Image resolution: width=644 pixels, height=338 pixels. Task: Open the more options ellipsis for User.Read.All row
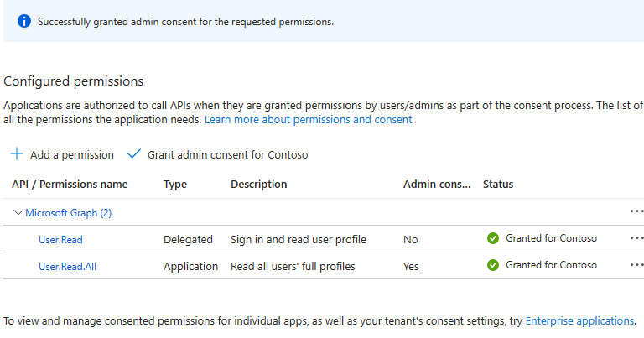[x=636, y=265]
